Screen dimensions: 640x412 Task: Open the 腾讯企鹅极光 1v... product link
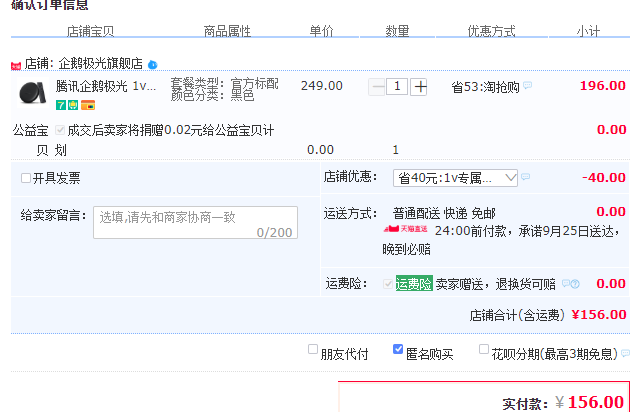point(106,86)
